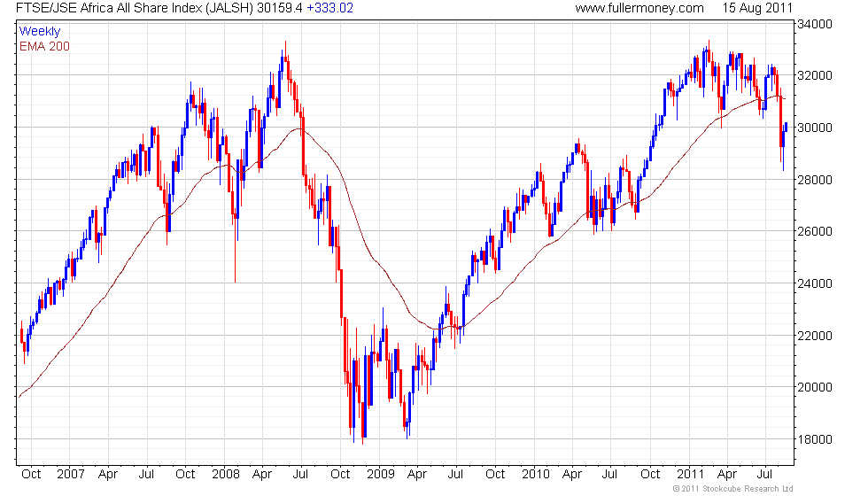This screenshot has width=868, height=496.
Task: Click the Stockcube Research Ltd copyright text
Action: (x=733, y=489)
